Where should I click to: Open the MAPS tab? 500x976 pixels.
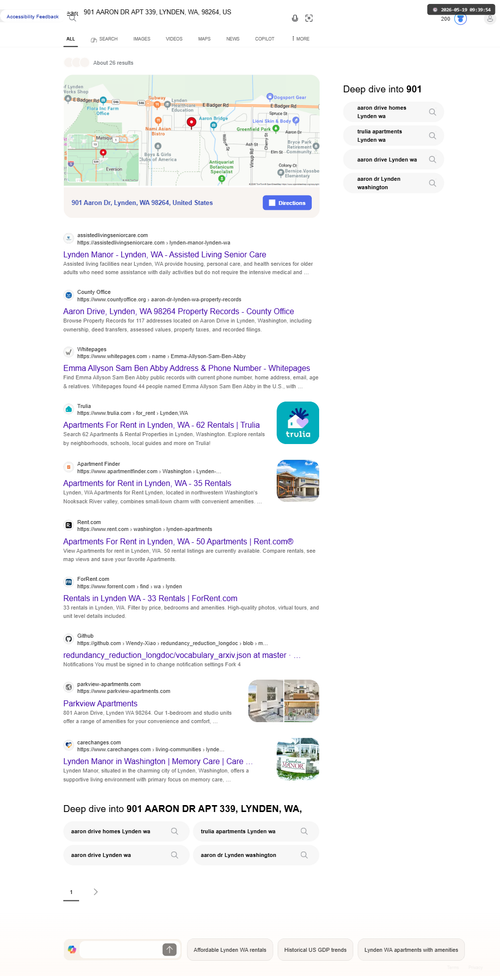[x=204, y=39]
